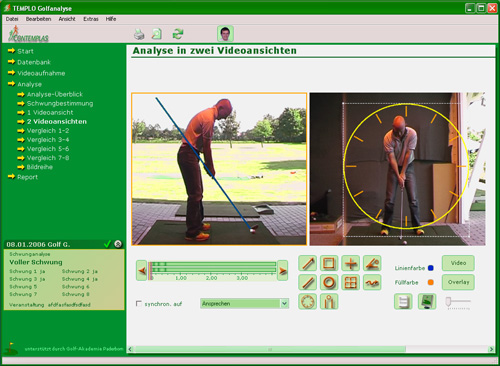Click 'Schwung 1 ja' in session panel
Image resolution: width=500 pixels, height=366 pixels.
[27, 271]
